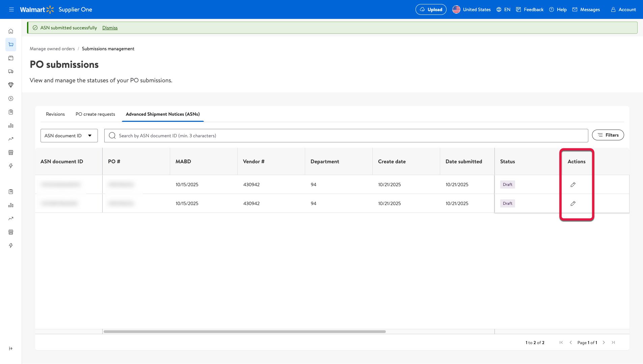Image resolution: width=643 pixels, height=364 pixels.
Task: Switch to PO create requests tab
Action: pyautogui.click(x=95, y=114)
